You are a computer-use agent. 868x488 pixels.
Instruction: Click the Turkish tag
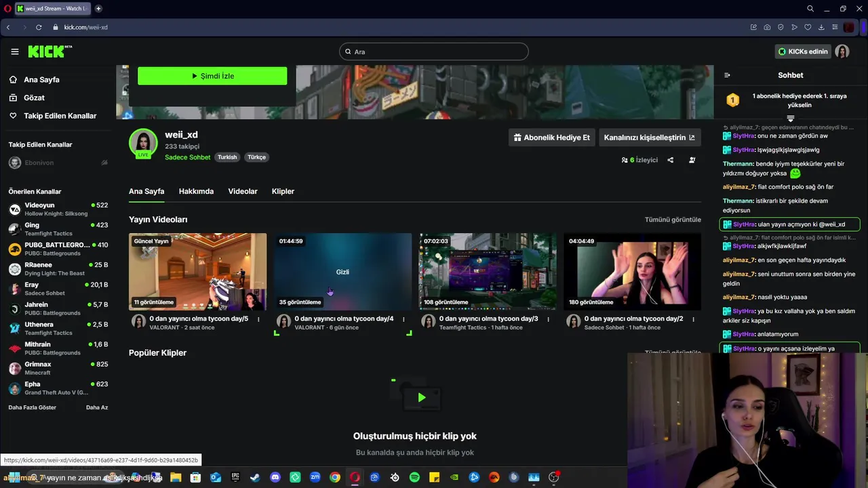(227, 157)
